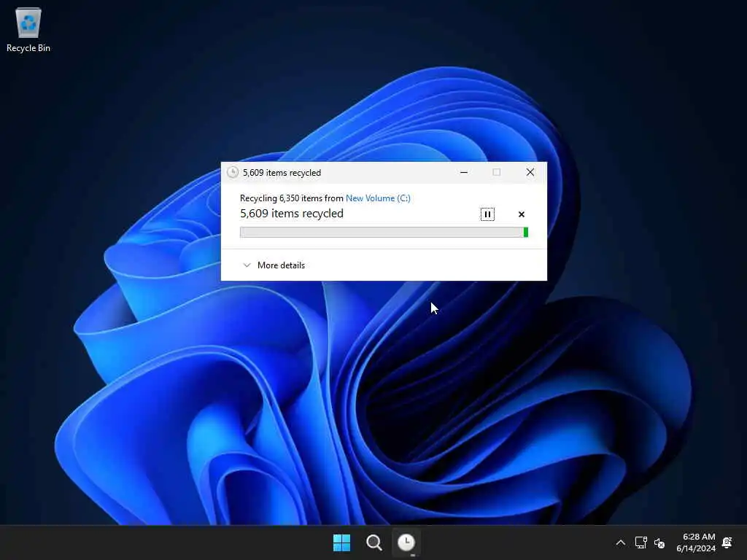Click the recycling progress bar
Screen dimensions: 747x560
(x=384, y=232)
